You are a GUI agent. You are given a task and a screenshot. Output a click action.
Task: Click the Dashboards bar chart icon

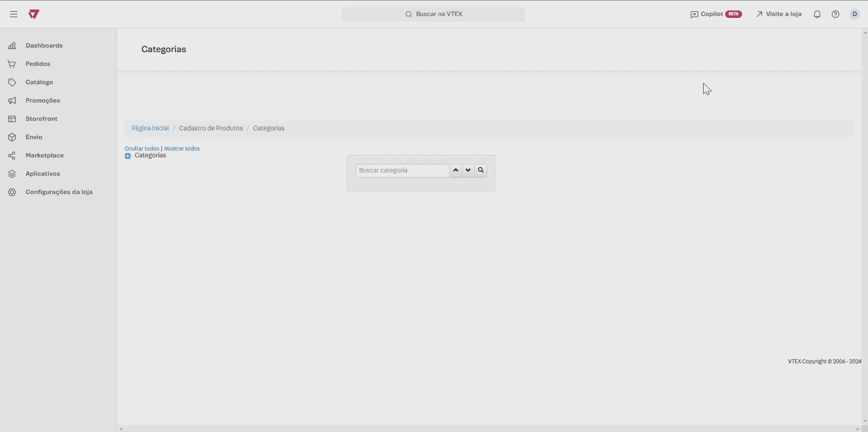point(12,45)
